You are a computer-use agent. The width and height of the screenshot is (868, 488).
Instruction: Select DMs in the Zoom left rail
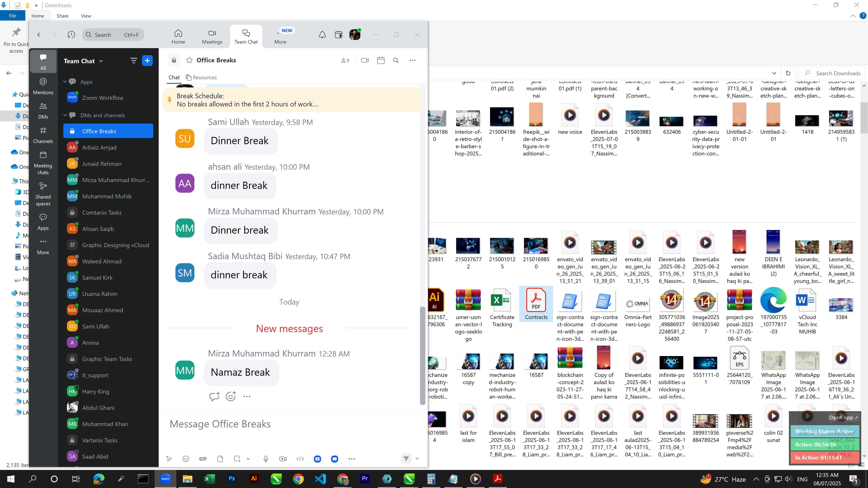tap(43, 110)
